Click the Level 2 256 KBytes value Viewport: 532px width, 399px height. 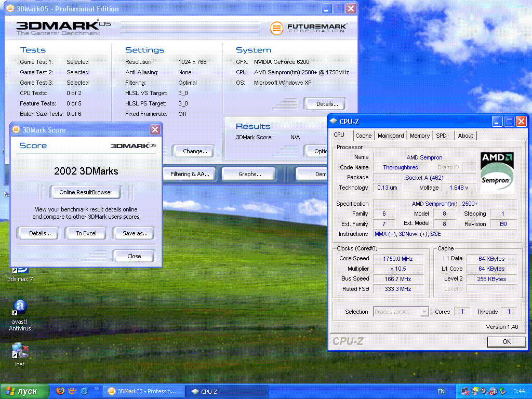[491, 279]
